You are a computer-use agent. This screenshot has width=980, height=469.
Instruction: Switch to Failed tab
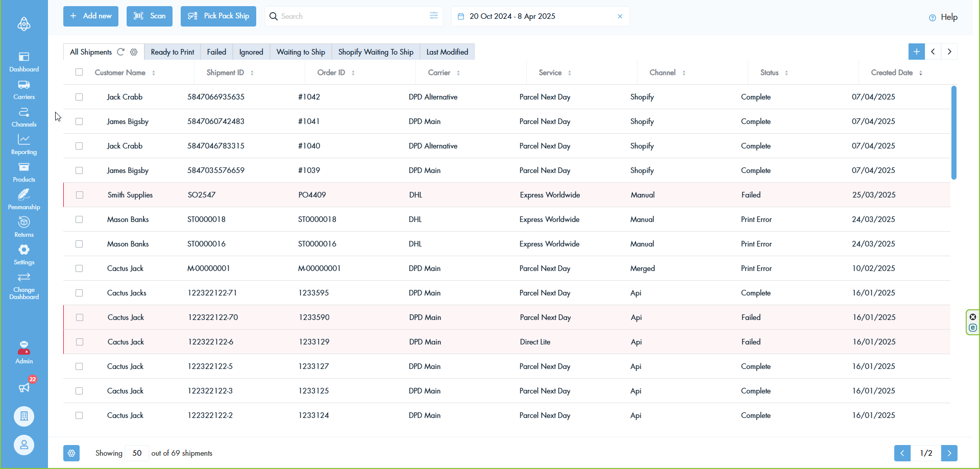pyautogui.click(x=216, y=52)
